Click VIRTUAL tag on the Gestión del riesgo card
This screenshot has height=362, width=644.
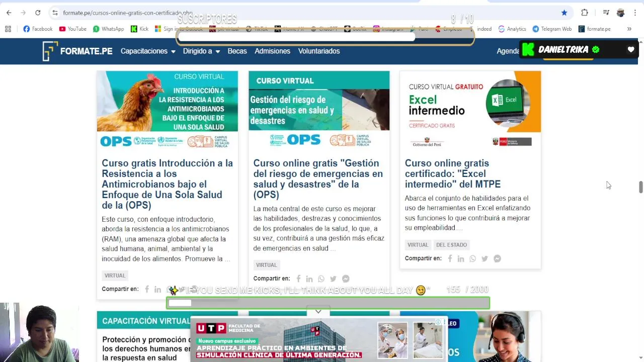point(266,265)
